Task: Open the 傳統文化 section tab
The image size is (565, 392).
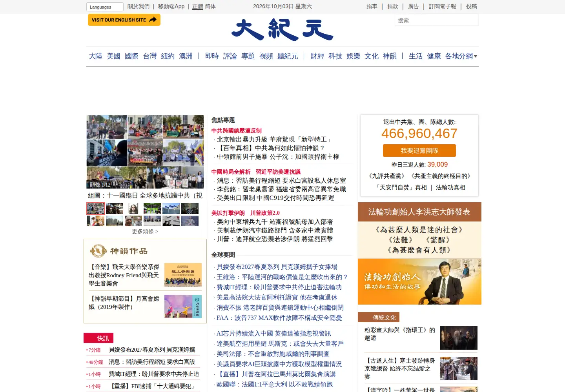Action: click(379, 317)
